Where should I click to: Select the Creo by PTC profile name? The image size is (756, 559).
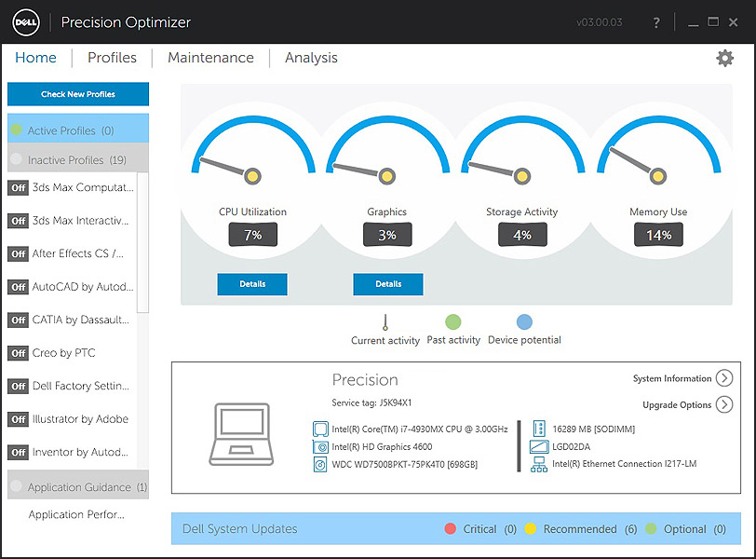pyautogui.click(x=63, y=353)
